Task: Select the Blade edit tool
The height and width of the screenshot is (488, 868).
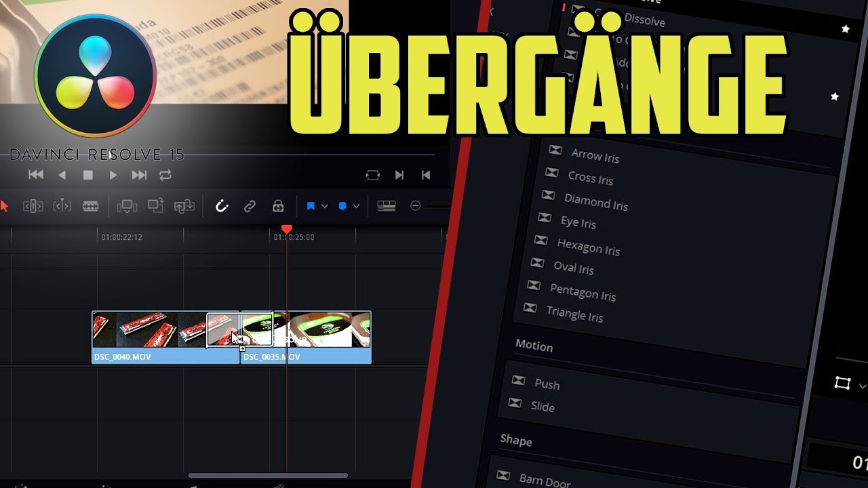Action: [x=90, y=206]
